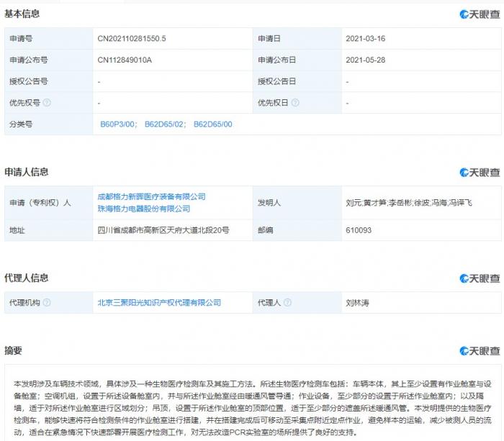Click the help icon beside 优先权号
The width and height of the screenshot is (504, 441).
click(x=47, y=103)
